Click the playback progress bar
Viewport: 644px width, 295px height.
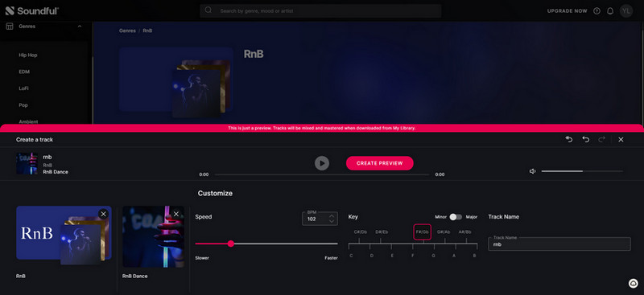pyautogui.click(x=321, y=174)
